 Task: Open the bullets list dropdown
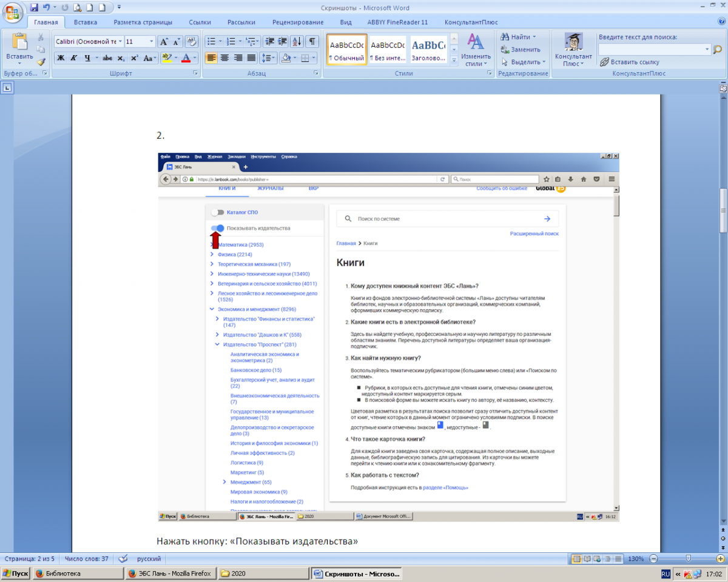(220, 42)
